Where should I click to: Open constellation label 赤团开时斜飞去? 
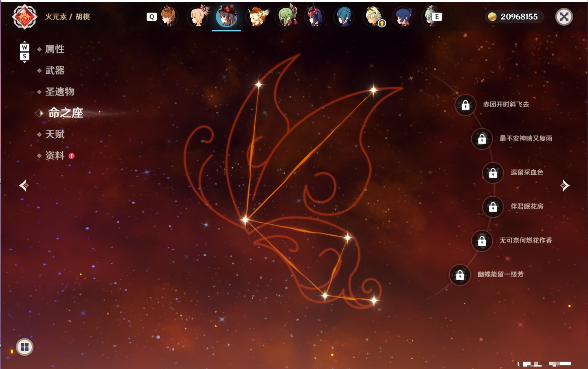(506, 104)
